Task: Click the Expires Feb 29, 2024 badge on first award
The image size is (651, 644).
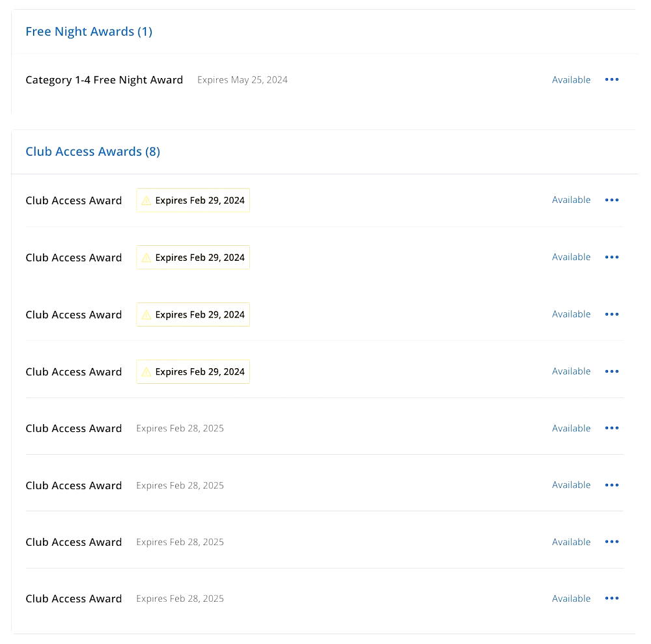Action: tap(193, 200)
